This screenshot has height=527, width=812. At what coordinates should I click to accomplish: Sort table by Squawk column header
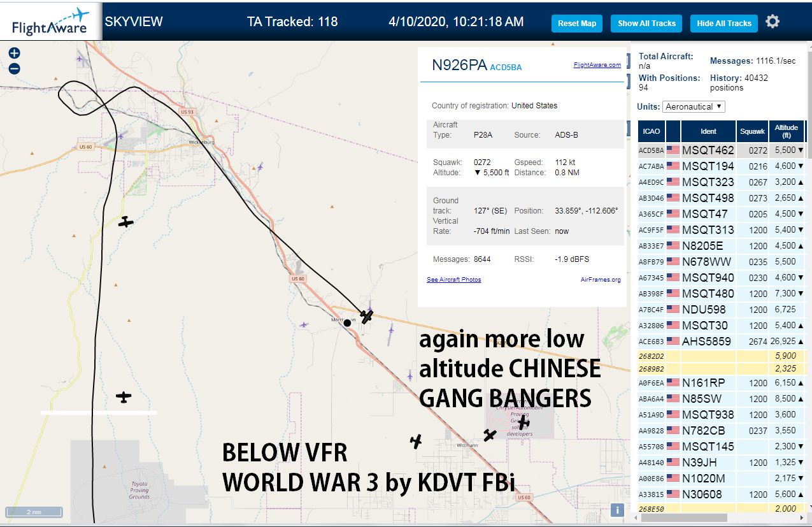(x=752, y=131)
